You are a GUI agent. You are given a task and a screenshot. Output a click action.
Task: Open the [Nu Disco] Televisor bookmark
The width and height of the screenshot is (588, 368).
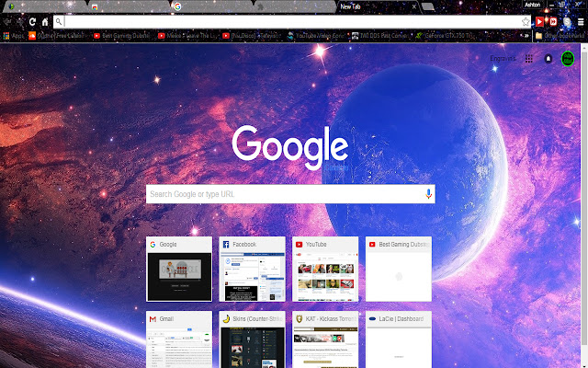point(252,36)
